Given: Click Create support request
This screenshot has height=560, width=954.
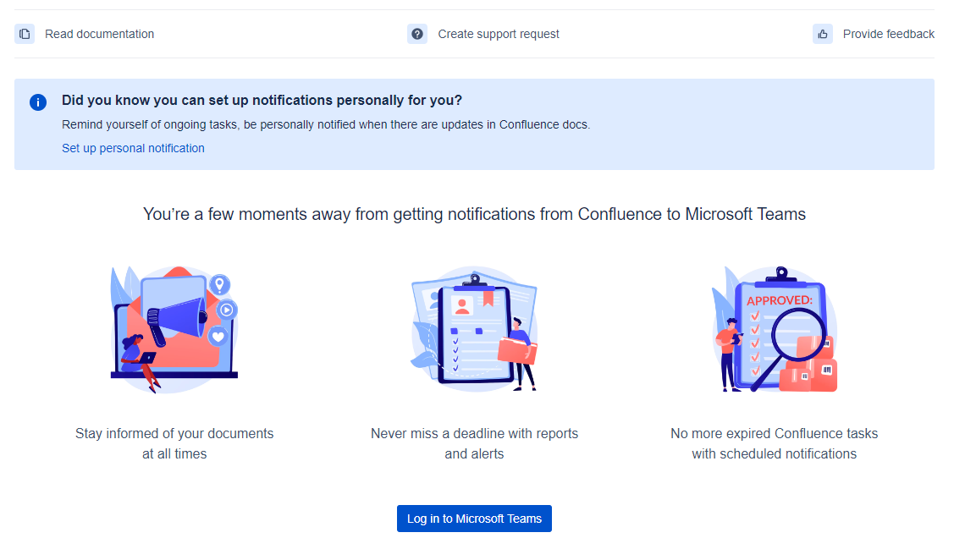Looking at the screenshot, I should point(498,34).
